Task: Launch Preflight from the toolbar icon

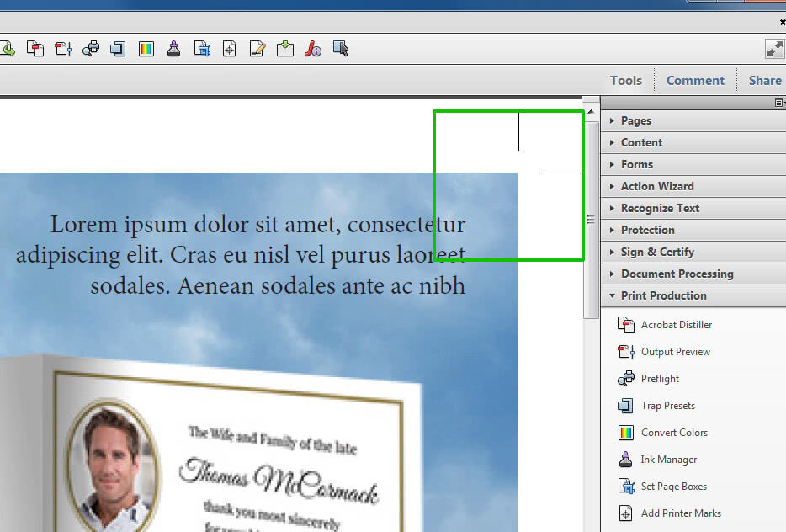Action: click(x=91, y=49)
